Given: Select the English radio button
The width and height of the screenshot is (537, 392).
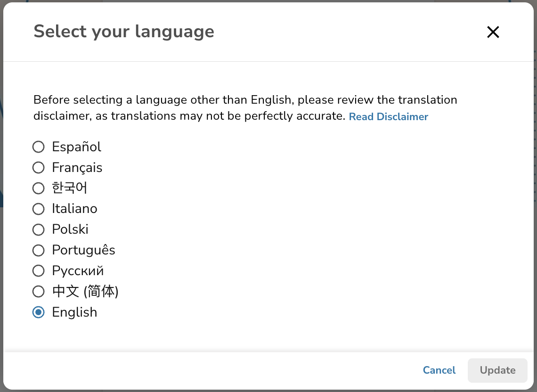Looking at the screenshot, I should [38, 312].
